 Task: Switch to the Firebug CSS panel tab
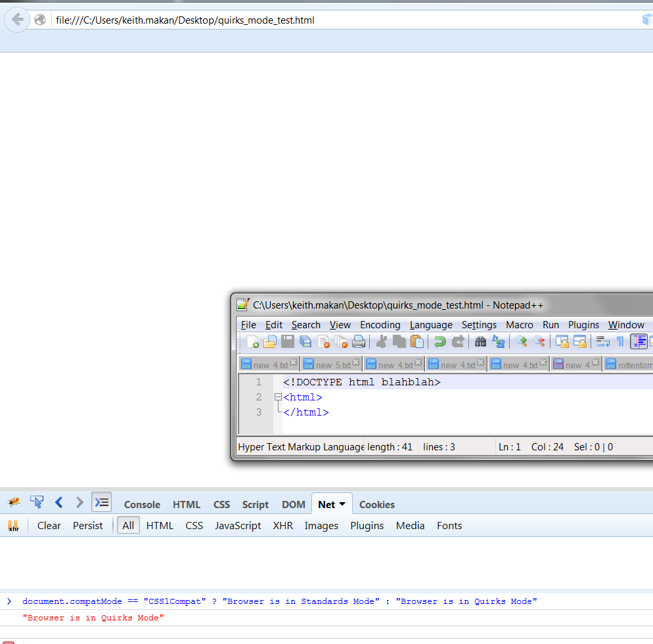coord(221,505)
